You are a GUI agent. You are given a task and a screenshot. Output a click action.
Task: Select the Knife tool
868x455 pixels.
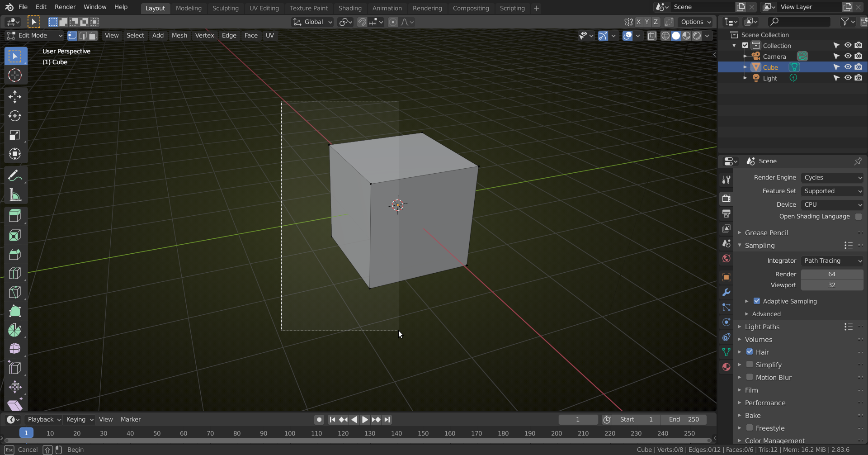coord(15,292)
